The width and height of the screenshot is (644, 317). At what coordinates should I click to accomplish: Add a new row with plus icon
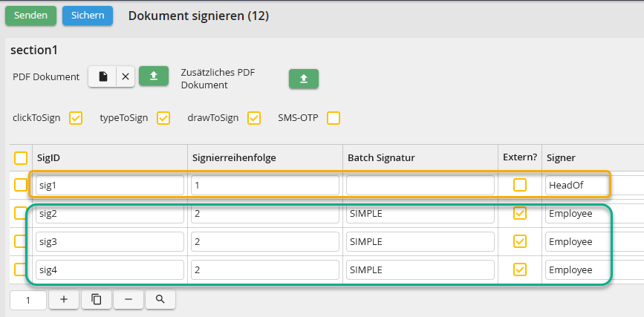(x=64, y=299)
